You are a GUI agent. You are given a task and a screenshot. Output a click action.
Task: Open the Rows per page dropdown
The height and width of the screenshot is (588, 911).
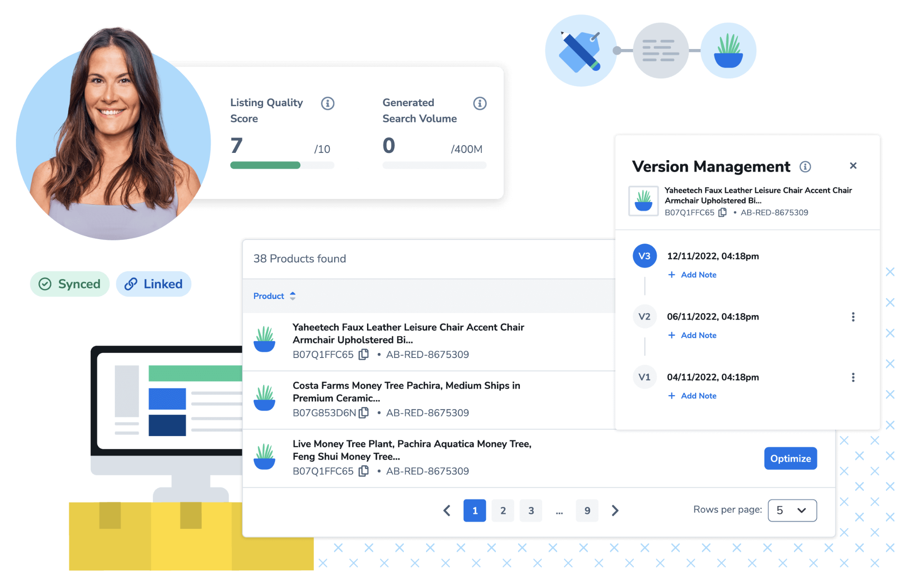[792, 510]
